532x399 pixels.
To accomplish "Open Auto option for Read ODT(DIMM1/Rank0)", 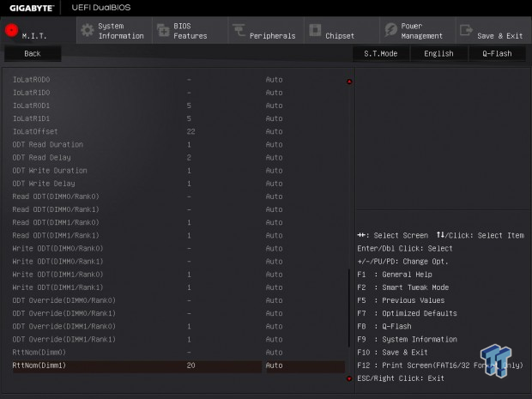I will coord(274,222).
